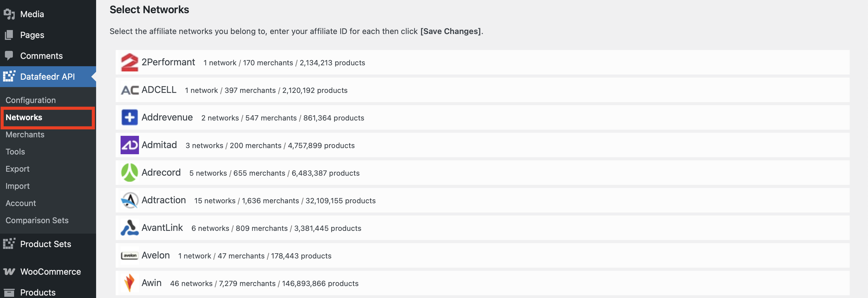Select the Networks submenu item
The image size is (868, 298).
pos(24,117)
